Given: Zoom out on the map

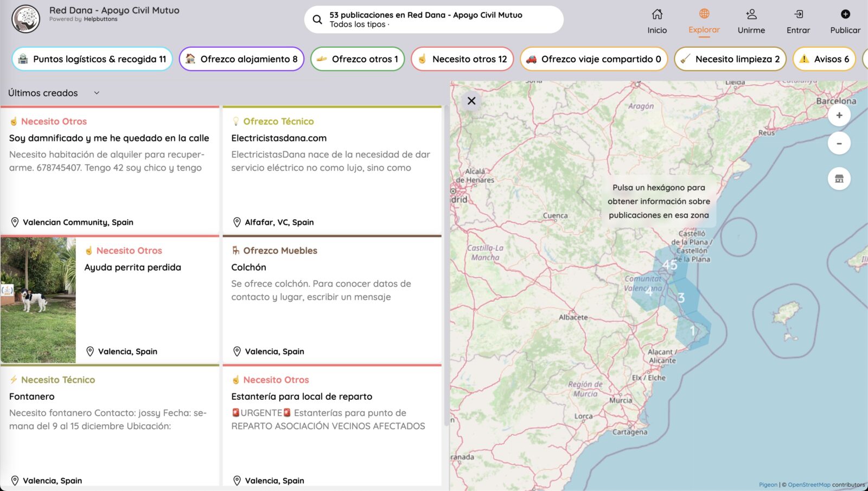Looking at the screenshot, I should coord(839,143).
